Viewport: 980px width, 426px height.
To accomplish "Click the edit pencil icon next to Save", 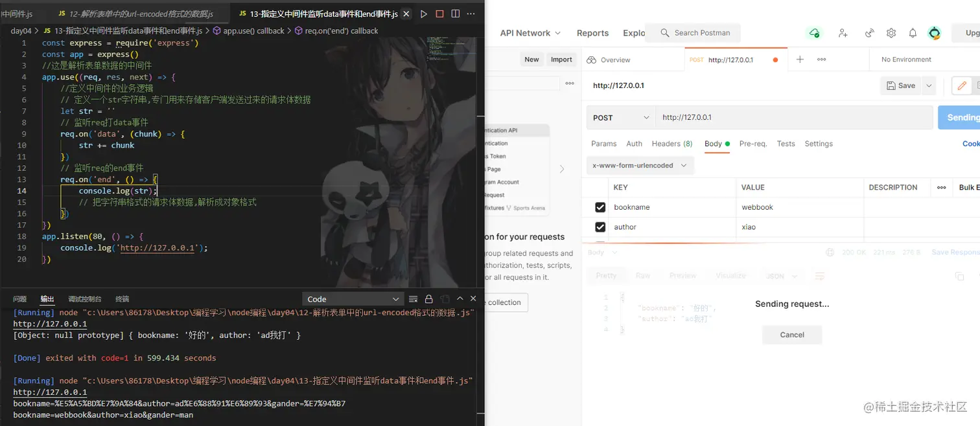I will 962,85.
